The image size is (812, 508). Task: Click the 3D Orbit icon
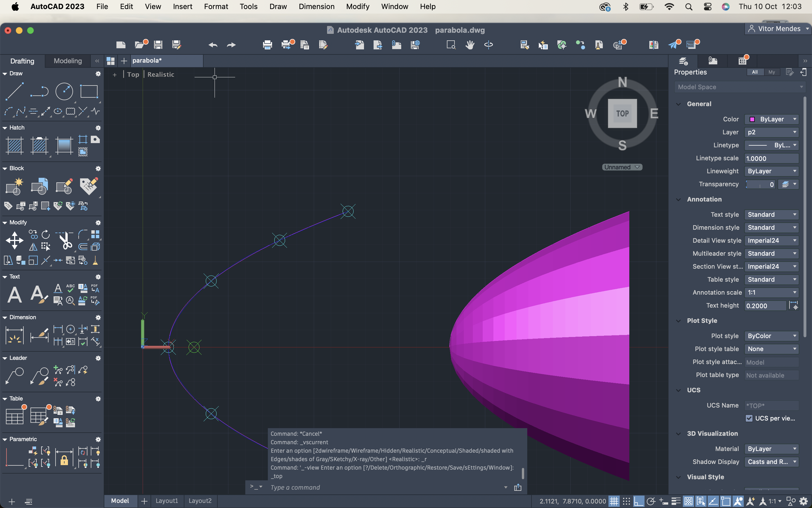point(489,45)
